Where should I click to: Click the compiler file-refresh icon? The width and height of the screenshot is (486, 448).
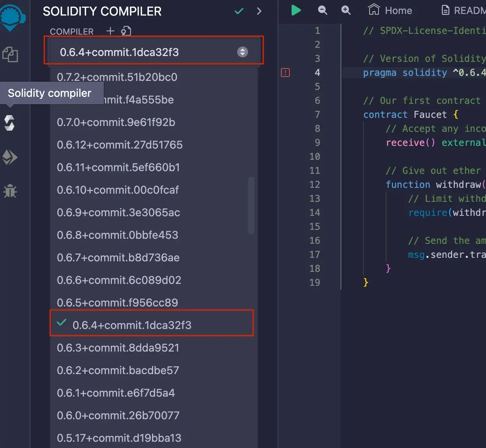(126, 31)
